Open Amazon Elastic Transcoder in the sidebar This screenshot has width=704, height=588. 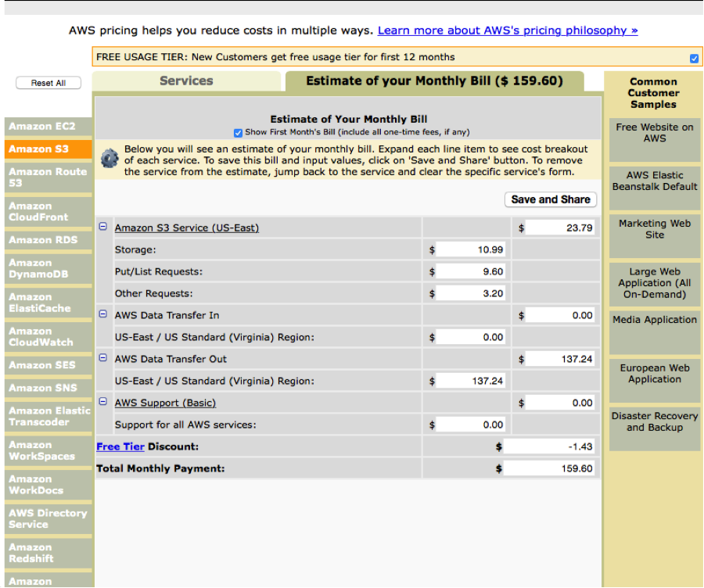tap(48, 417)
